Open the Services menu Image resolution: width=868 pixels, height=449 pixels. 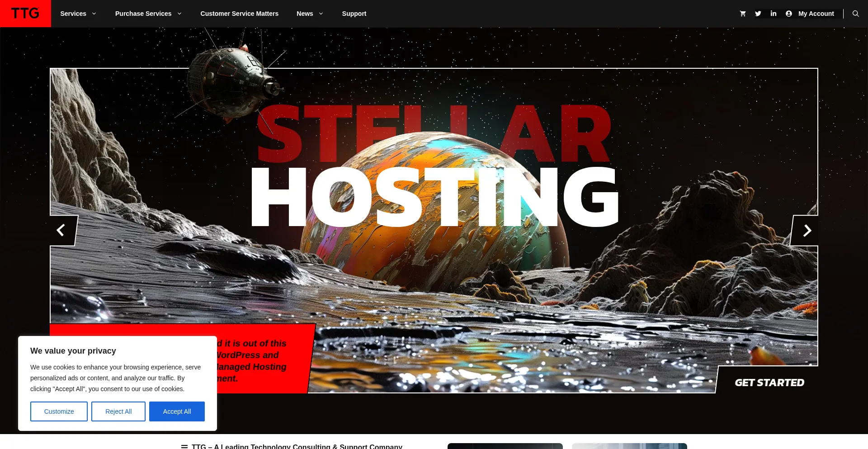[73, 14]
